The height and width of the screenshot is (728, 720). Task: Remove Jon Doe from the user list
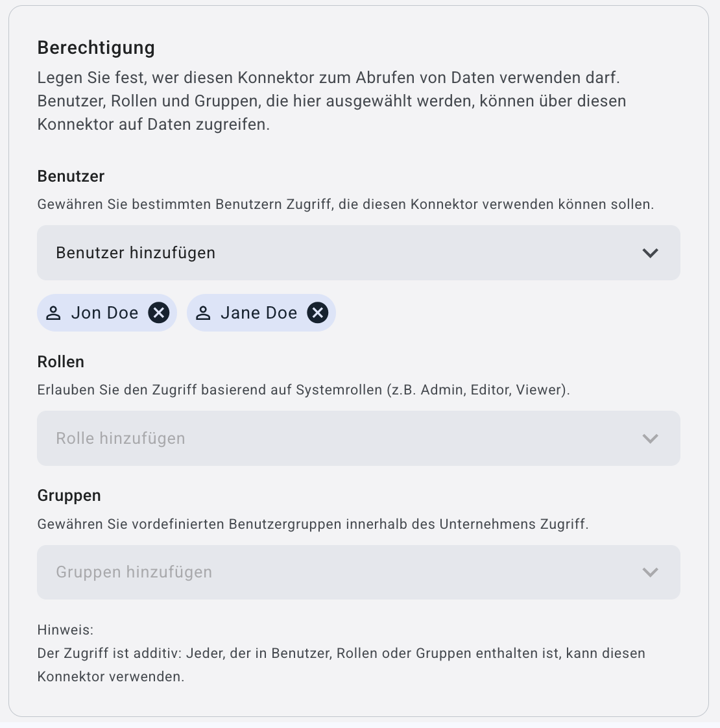[159, 313]
